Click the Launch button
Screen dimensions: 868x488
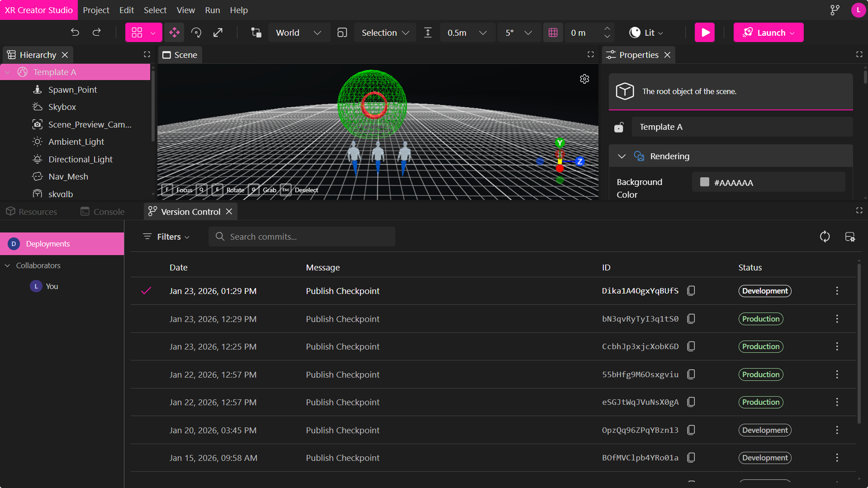[768, 33]
